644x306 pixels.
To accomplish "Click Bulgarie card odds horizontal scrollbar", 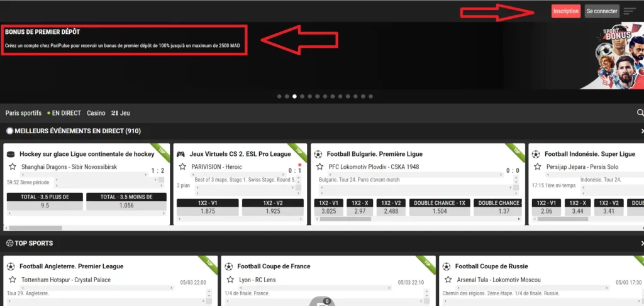I will 418,219.
